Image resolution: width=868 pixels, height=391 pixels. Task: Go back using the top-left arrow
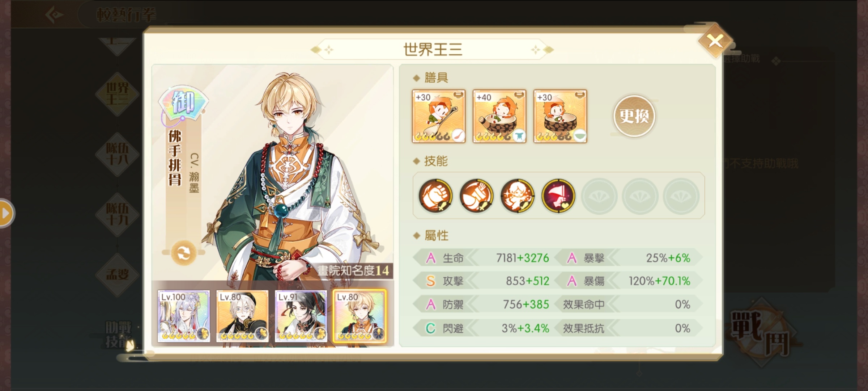[x=55, y=15]
